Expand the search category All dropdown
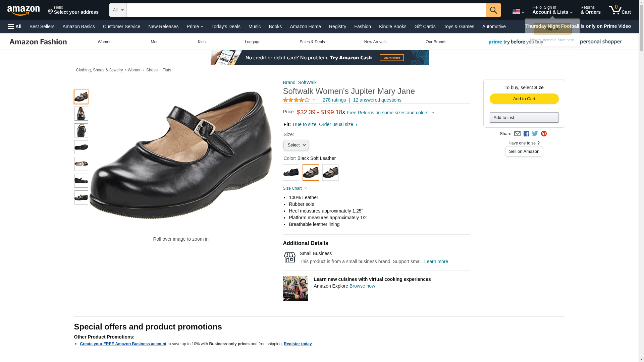 [x=118, y=10]
